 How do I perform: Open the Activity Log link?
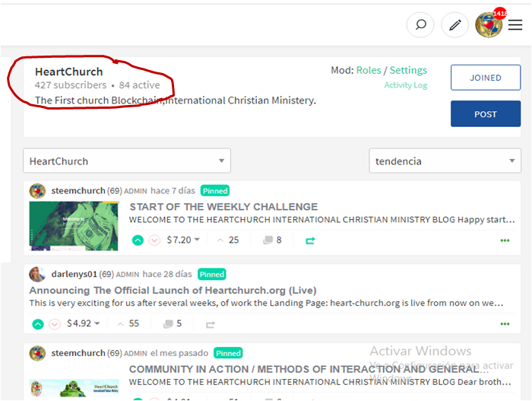[x=405, y=85]
